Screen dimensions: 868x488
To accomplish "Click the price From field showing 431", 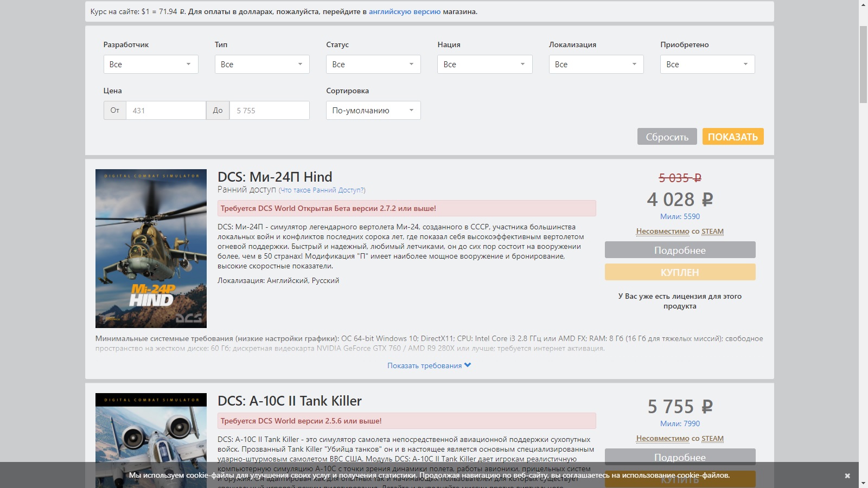I will (x=166, y=110).
